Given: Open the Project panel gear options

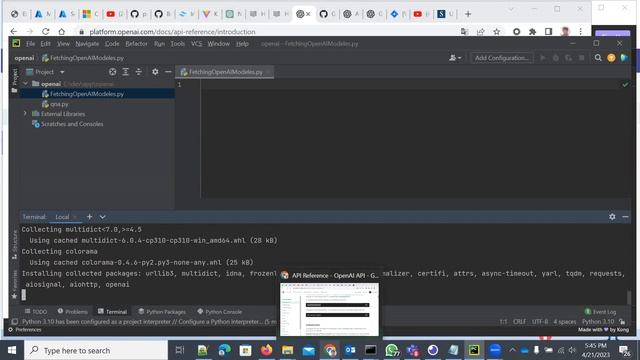Looking at the screenshot, I should [155, 72].
